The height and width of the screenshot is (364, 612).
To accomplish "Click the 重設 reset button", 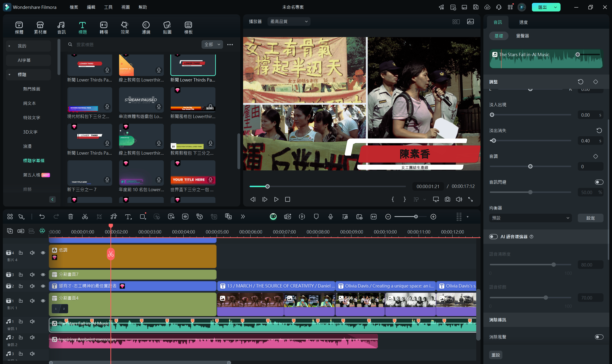I will pos(496,355).
